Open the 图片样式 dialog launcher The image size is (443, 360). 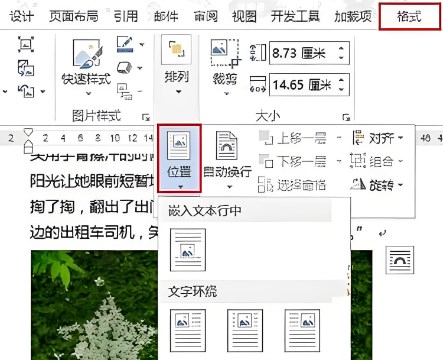[146, 117]
